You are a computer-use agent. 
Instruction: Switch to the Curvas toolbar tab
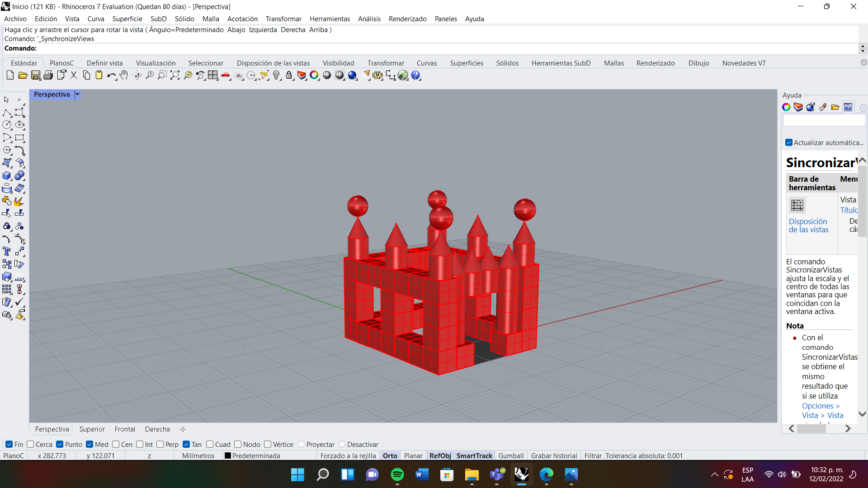pos(427,63)
